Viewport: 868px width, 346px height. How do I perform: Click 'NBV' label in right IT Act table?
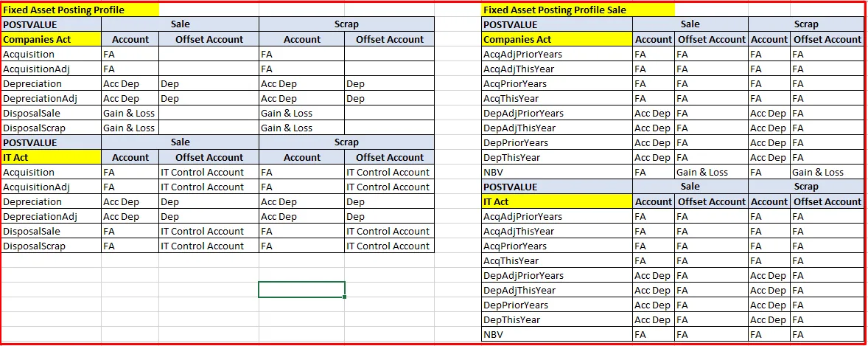494,335
